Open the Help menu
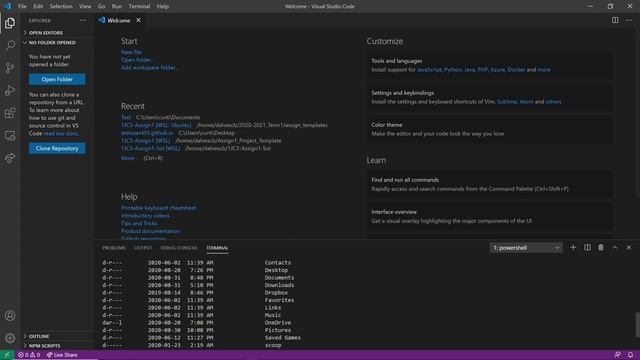The image size is (640, 360). (x=162, y=6)
